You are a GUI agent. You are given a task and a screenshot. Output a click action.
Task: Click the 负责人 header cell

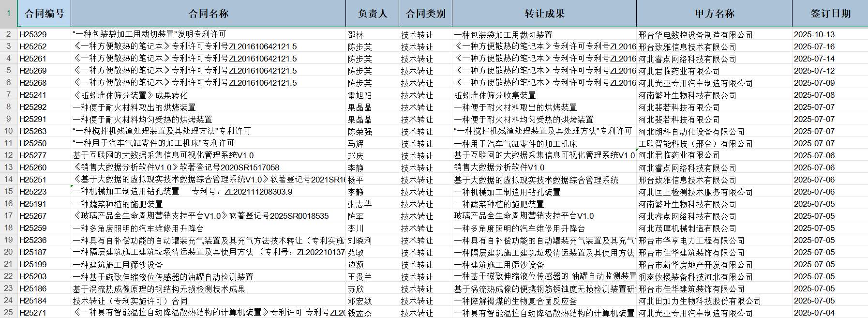point(373,14)
